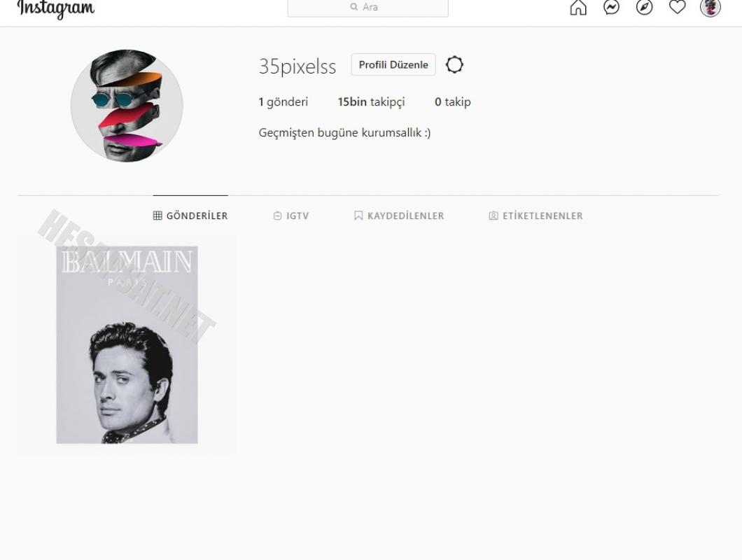Click the Profili Düzenle button
This screenshot has height=560, width=742.
tap(393, 65)
